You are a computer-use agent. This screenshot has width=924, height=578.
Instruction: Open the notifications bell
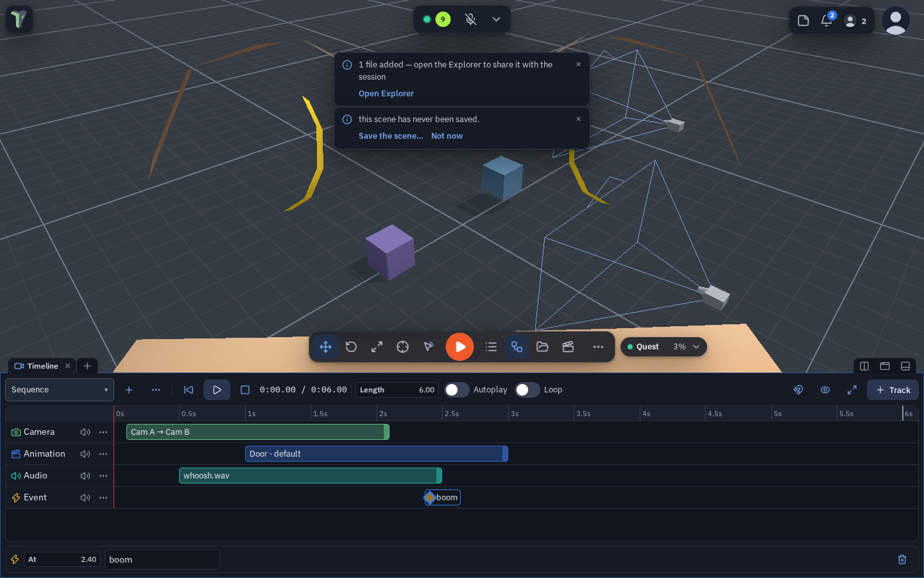pos(826,21)
